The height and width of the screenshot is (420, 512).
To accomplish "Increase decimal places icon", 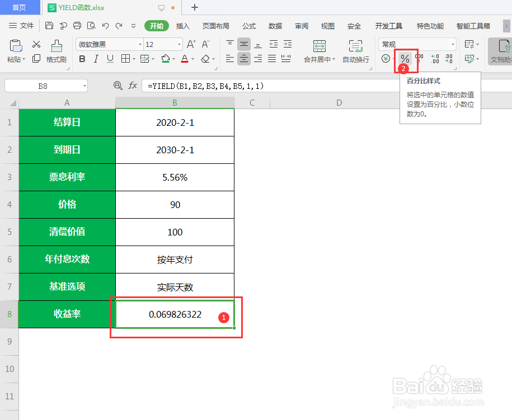I will (x=435, y=59).
